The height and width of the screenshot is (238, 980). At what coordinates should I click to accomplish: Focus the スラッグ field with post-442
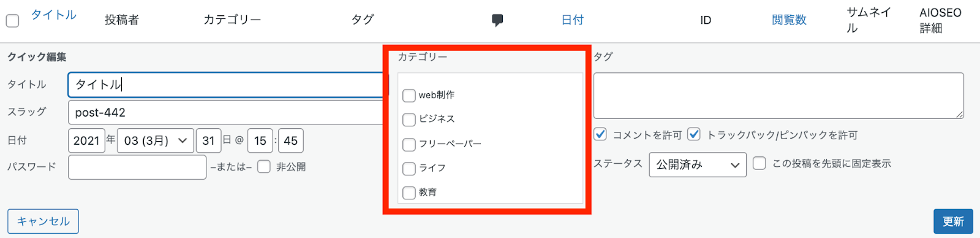click(x=226, y=112)
